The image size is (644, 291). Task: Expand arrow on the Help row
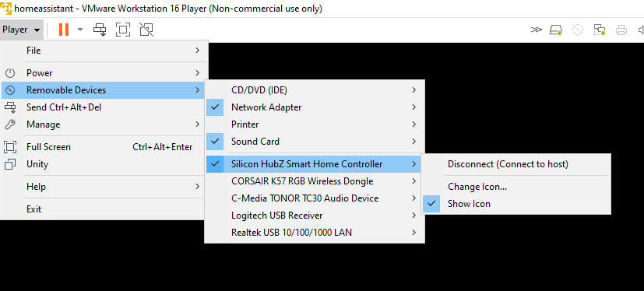pos(198,186)
